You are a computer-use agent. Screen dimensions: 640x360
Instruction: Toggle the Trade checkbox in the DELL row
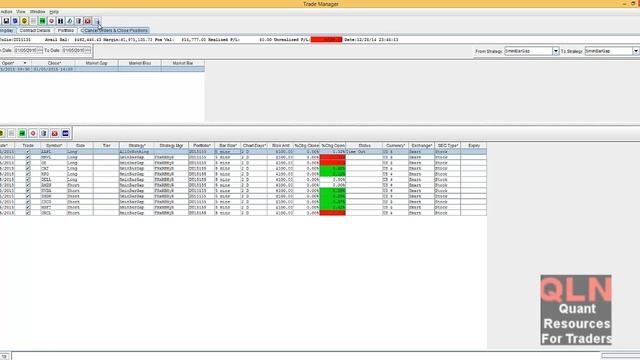(28, 180)
